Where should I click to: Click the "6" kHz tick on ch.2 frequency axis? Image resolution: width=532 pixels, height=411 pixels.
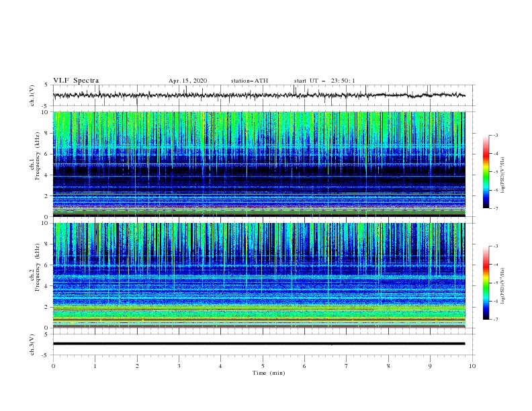[x=47, y=265]
